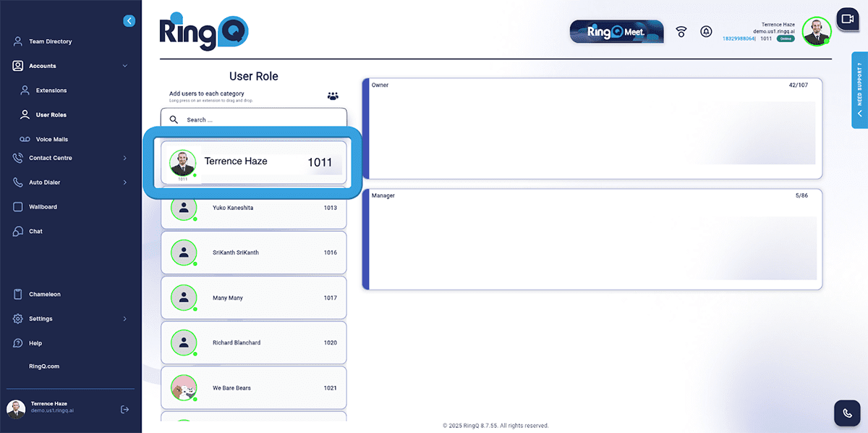This screenshot has width=868, height=433.
Task: Go to Voice Mails
Action: tap(51, 139)
